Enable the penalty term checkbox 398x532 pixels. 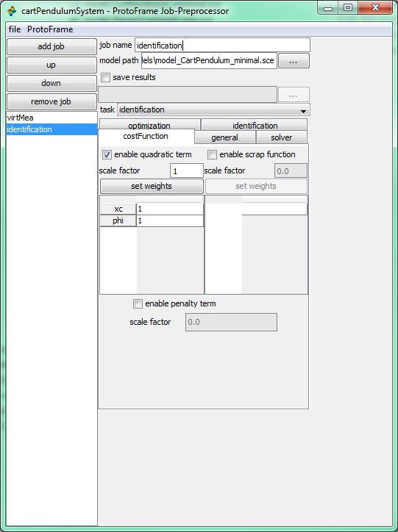[x=138, y=303]
